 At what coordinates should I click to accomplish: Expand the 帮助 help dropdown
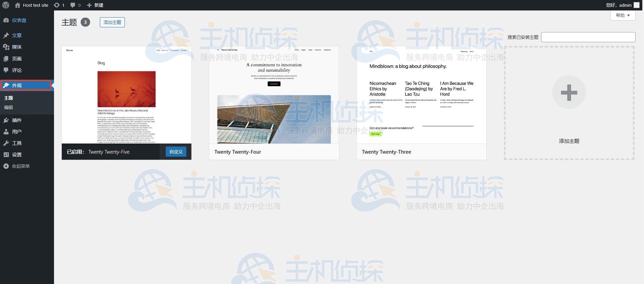pyautogui.click(x=622, y=16)
